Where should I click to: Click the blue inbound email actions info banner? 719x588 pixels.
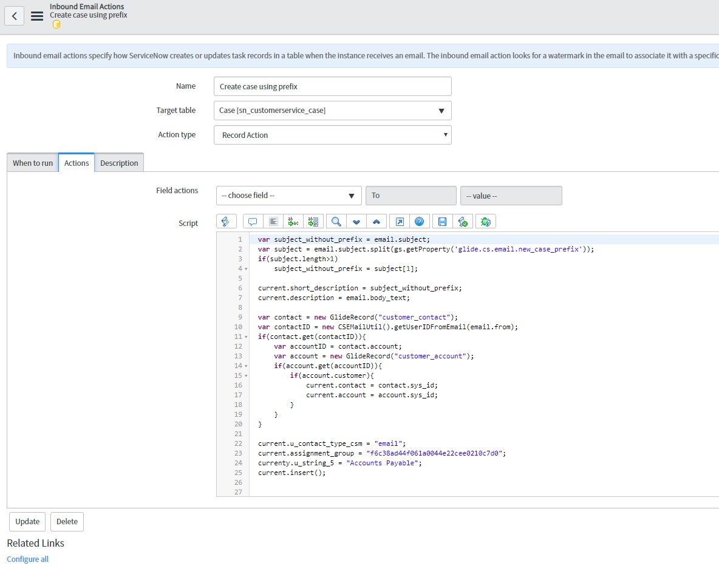tap(363, 55)
